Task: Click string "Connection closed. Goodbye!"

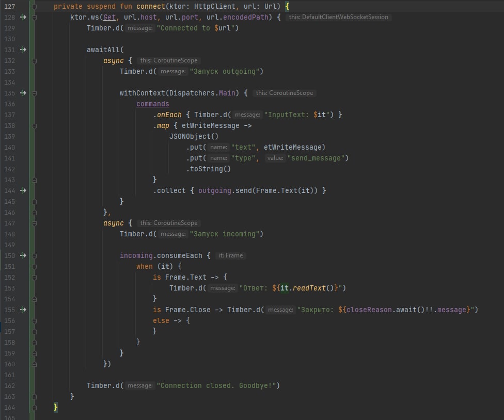Action: [216, 385]
